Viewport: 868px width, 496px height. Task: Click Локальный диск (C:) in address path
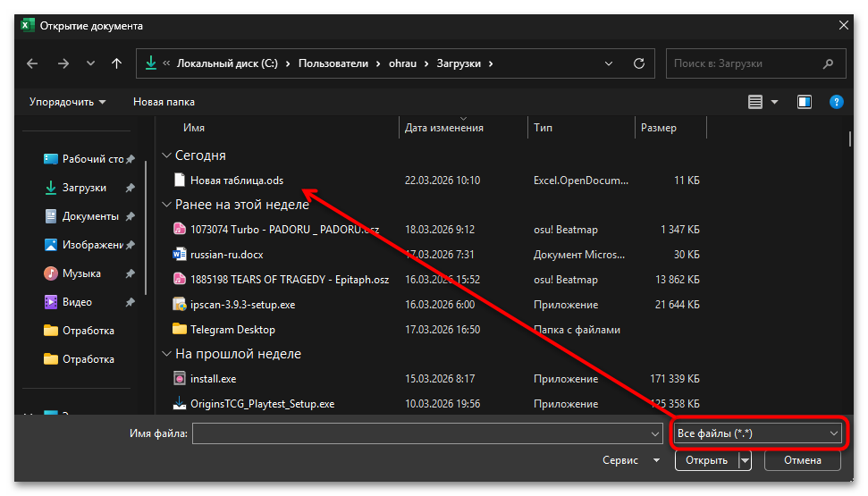tap(228, 63)
